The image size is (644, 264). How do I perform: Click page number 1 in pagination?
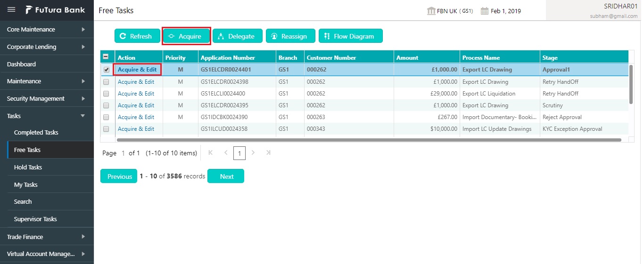coord(239,153)
